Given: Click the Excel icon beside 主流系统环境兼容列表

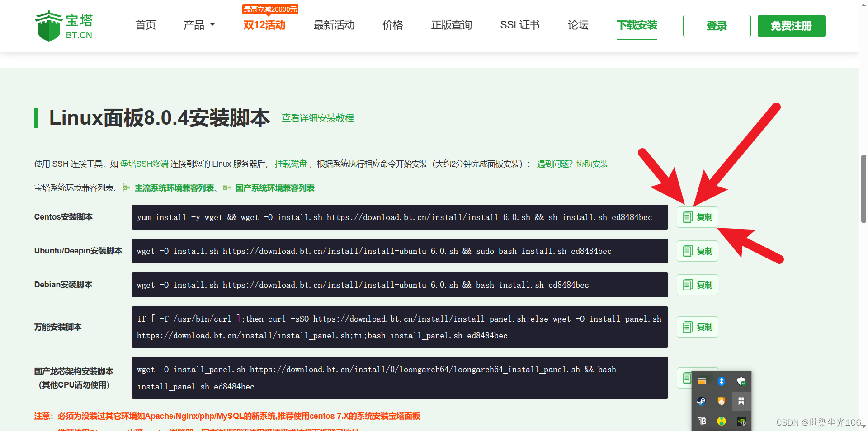Looking at the screenshot, I should click(x=127, y=188).
